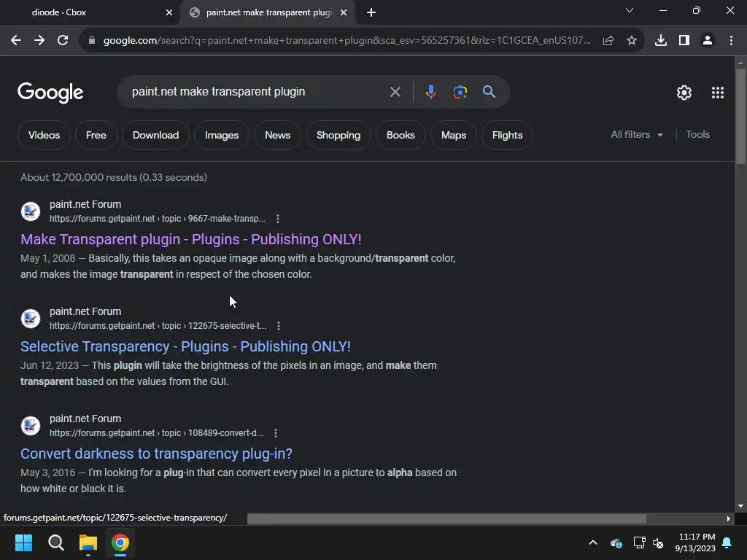Share this page using the share icon

608,41
